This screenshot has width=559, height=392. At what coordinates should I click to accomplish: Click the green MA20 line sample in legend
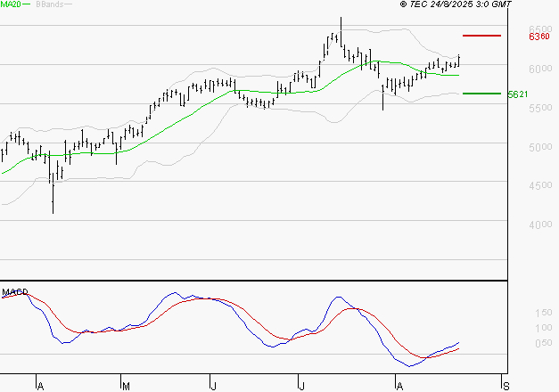click(x=27, y=4)
